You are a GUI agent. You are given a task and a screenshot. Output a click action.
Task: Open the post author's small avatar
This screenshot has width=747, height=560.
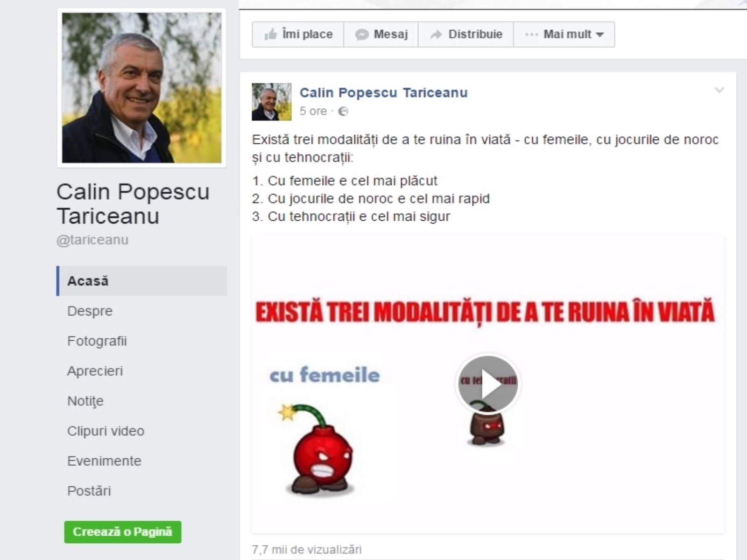pos(272,102)
